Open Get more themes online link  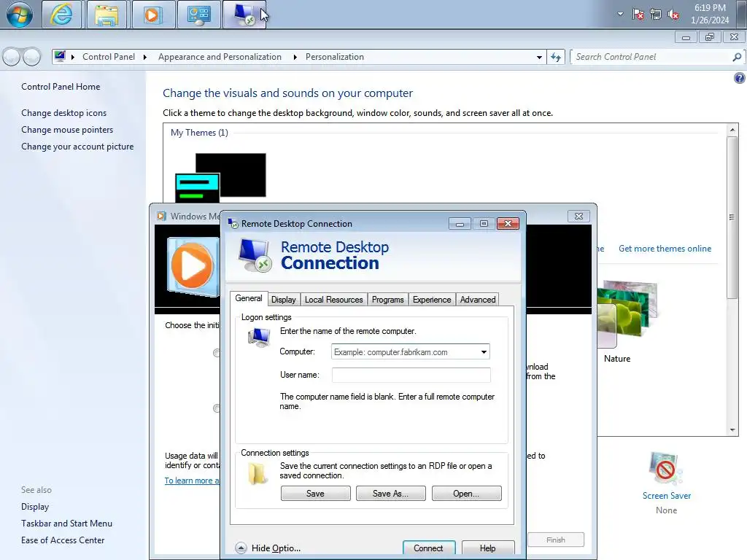coord(665,249)
